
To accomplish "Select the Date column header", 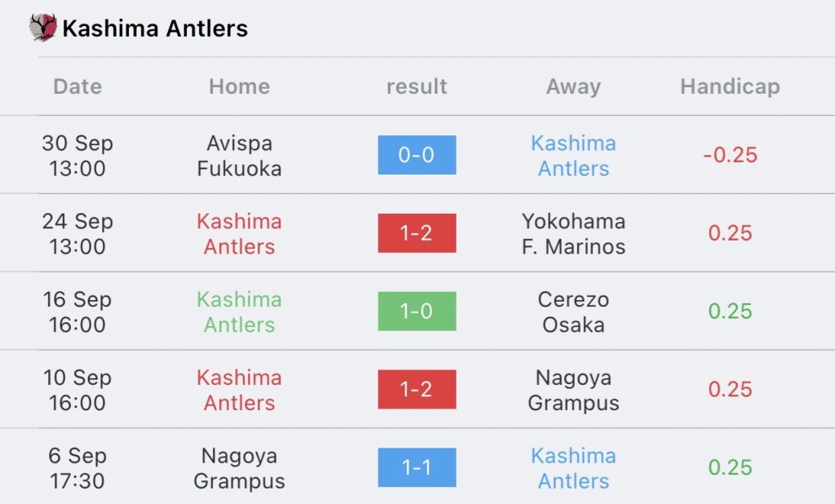I will [x=77, y=86].
